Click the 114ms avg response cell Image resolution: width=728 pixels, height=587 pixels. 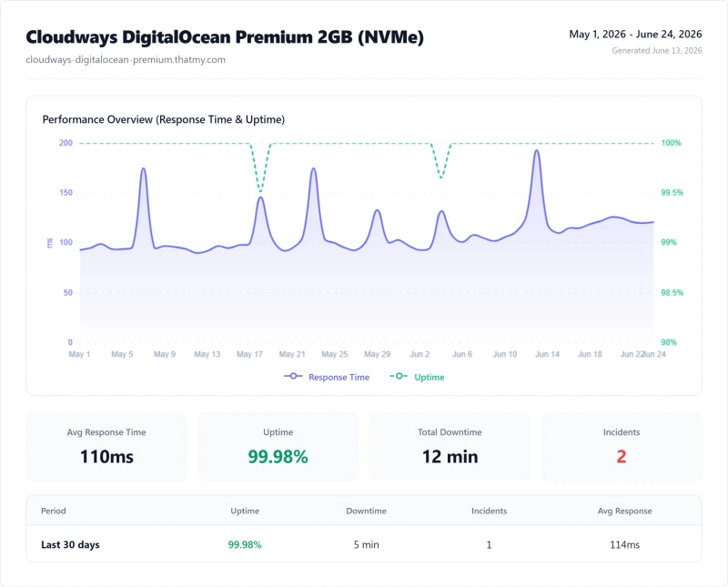tap(624, 545)
